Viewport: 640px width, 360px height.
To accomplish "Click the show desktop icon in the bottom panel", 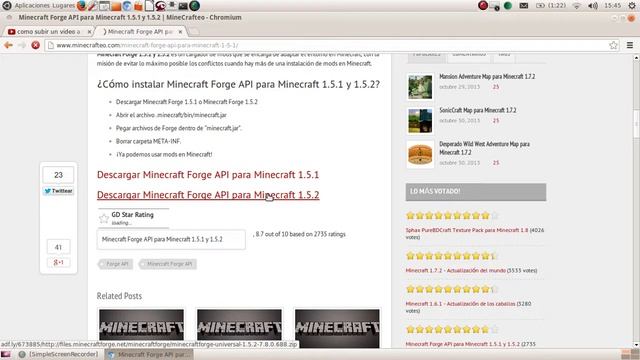I will (x=6, y=354).
